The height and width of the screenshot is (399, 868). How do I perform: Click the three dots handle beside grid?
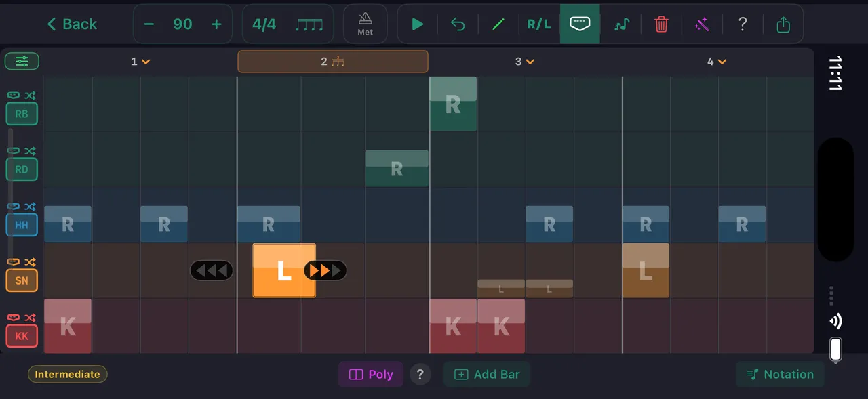pos(831,296)
